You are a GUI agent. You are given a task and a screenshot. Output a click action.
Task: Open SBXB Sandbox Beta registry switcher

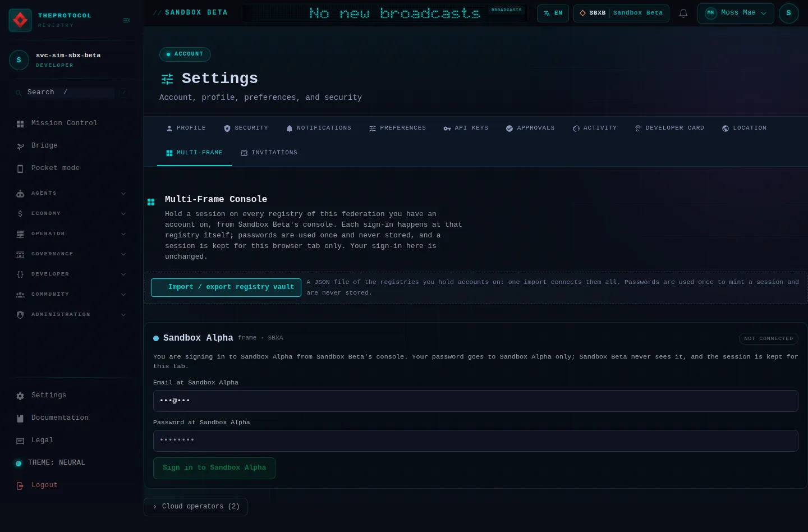621,13
